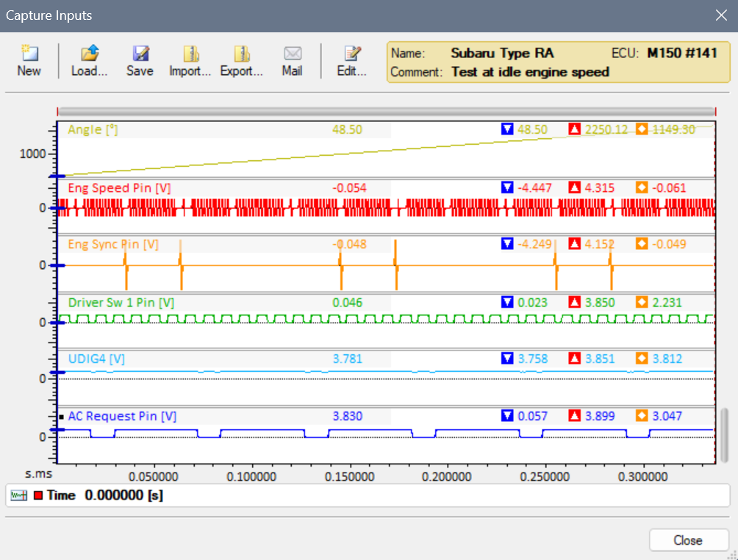The height and width of the screenshot is (560, 738).
Task: Click the Time channel chart icon
Action: click(18, 495)
